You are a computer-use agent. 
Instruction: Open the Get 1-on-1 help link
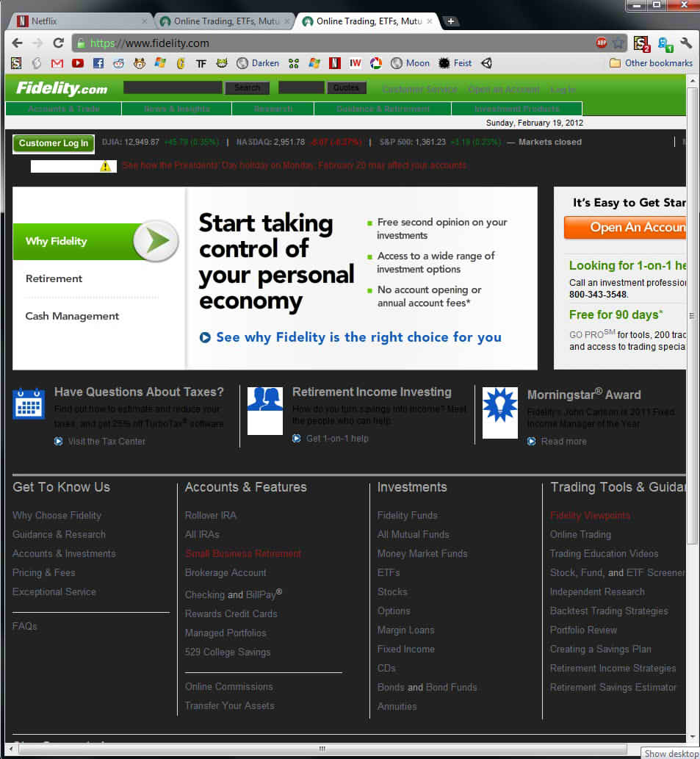[337, 439]
